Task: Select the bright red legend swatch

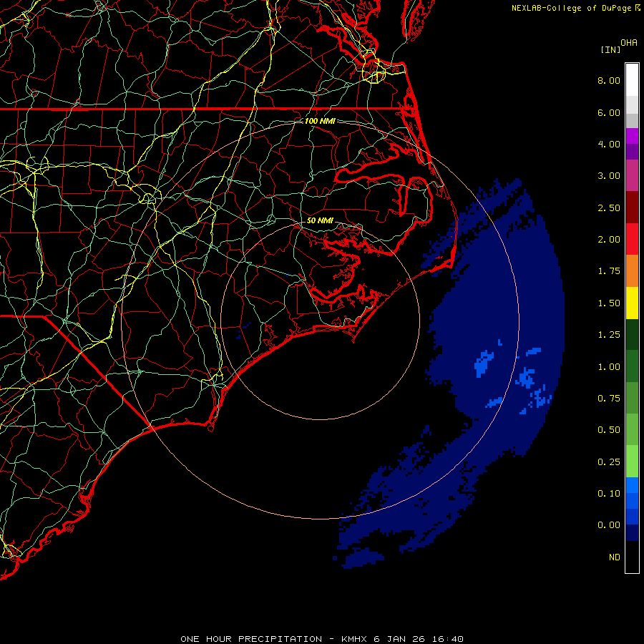Action: pyautogui.click(x=632, y=239)
